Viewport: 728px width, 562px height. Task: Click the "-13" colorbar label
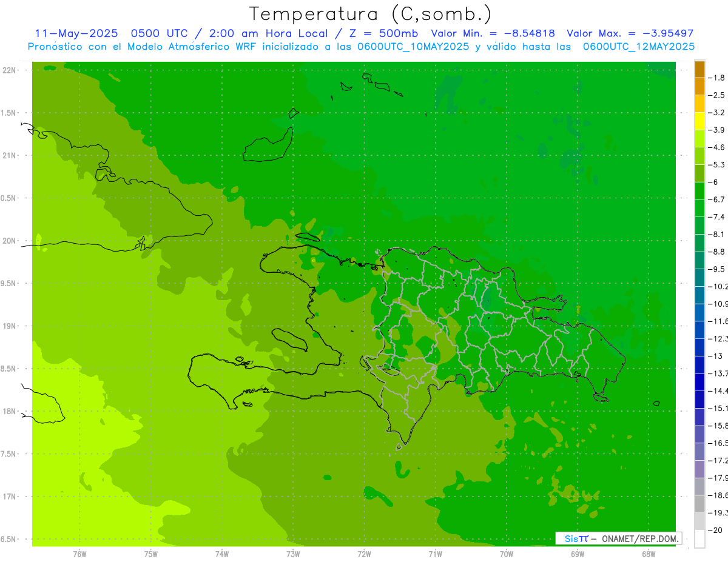[715, 356]
